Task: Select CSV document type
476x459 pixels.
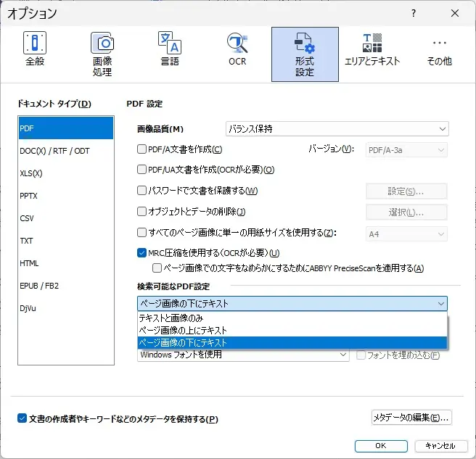Action: [66, 218]
